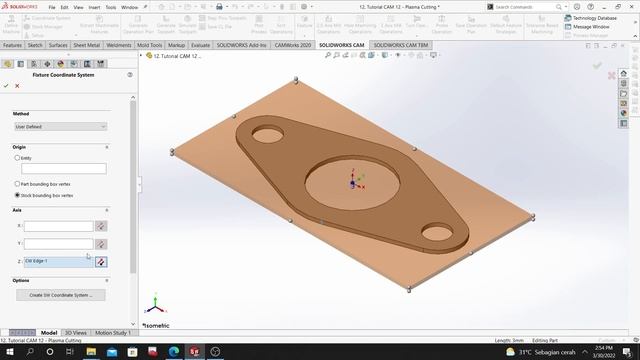The image size is (640, 360).
Task: Switch to the SOLIDWORKS CAM TBM tab
Action: click(401, 45)
